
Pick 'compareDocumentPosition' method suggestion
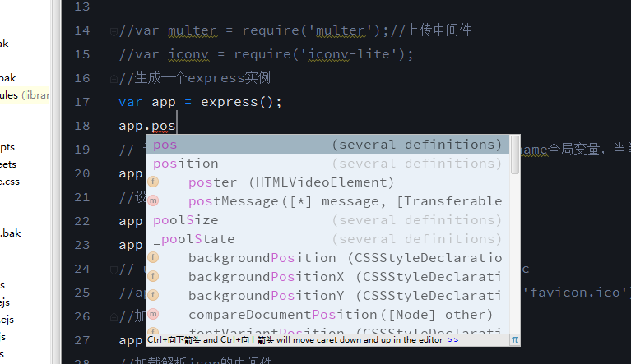(327, 315)
